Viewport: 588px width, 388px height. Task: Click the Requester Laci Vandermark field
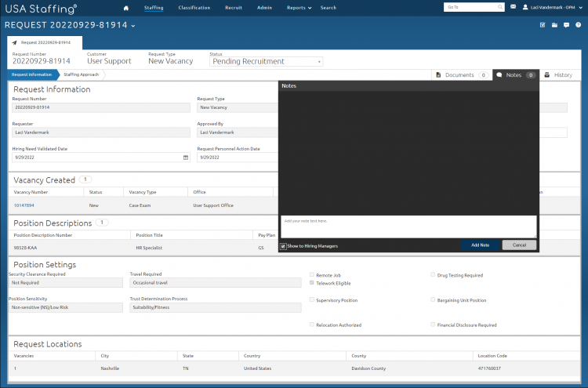point(101,132)
